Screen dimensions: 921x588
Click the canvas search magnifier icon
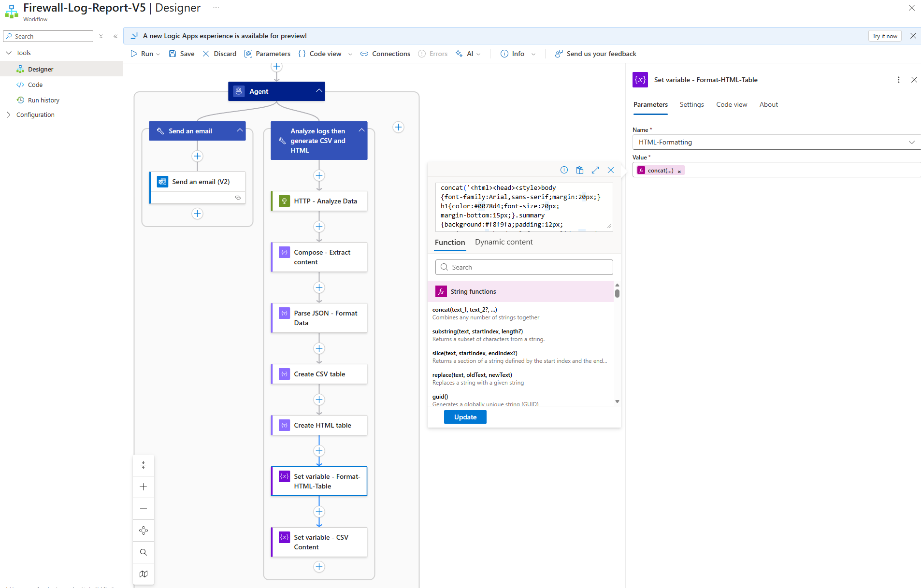tap(144, 552)
